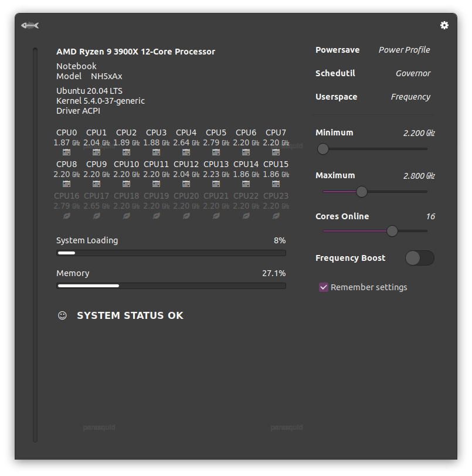Viewport: 472px width, 476px height.
Task: Click the chip icon under CPU2
Action: point(126,152)
